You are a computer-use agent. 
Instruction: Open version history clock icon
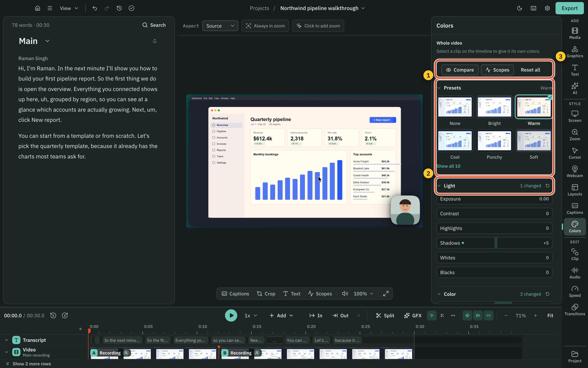(x=119, y=8)
